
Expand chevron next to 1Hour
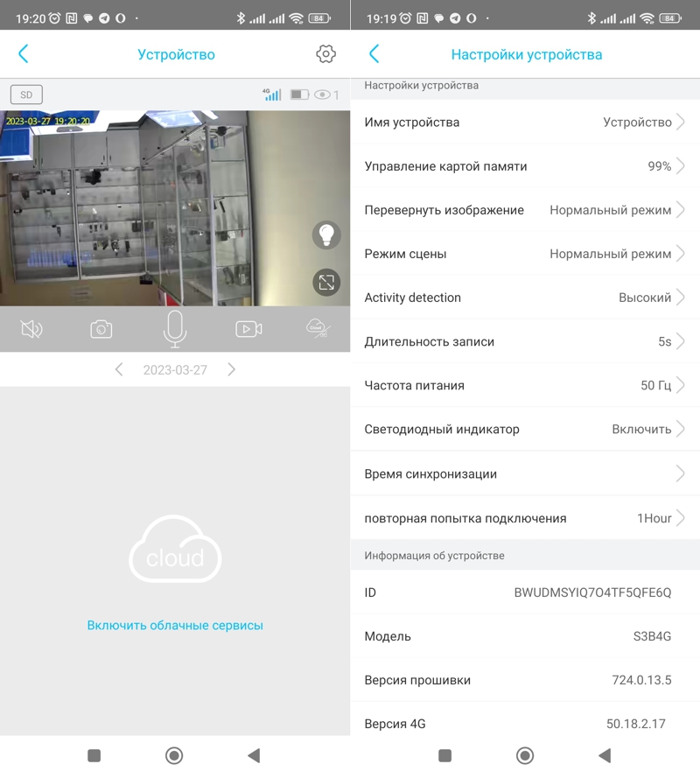[681, 518]
